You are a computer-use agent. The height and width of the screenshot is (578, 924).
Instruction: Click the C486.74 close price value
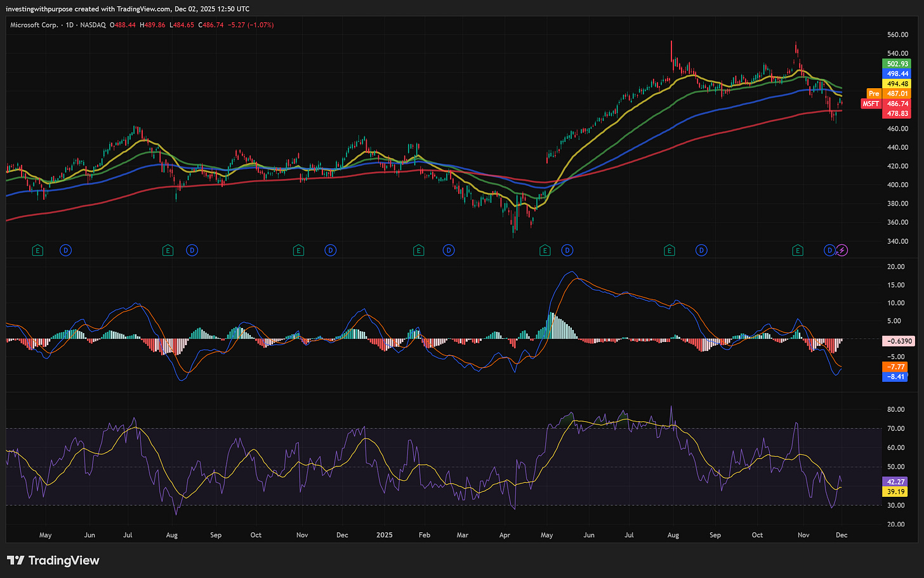click(211, 25)
